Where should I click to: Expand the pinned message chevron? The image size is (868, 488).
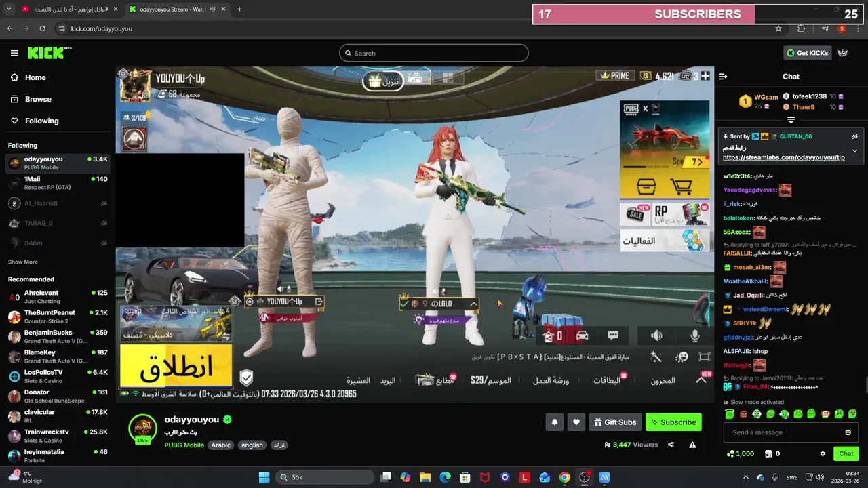pos(854,150)
